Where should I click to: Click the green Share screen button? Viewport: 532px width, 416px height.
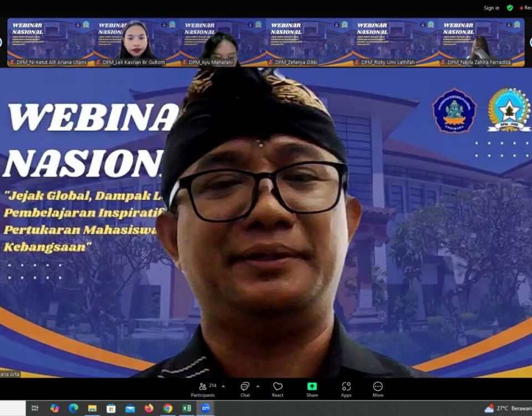coord(312,389)
